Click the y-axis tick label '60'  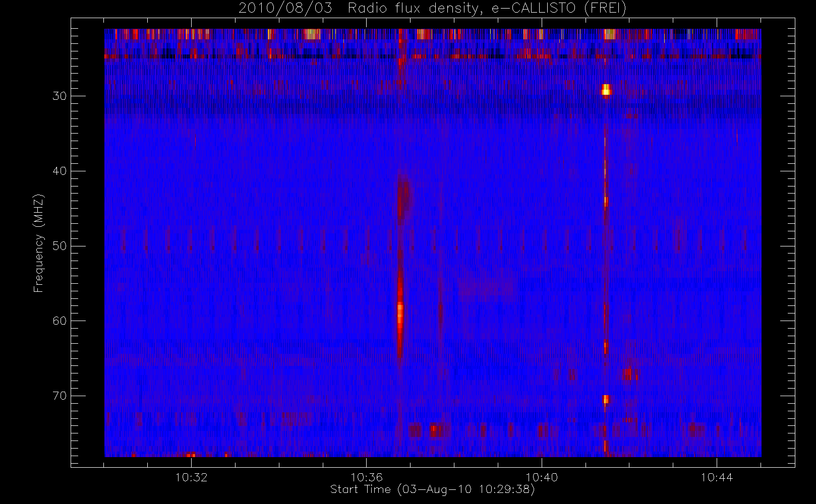click(60, 321)
